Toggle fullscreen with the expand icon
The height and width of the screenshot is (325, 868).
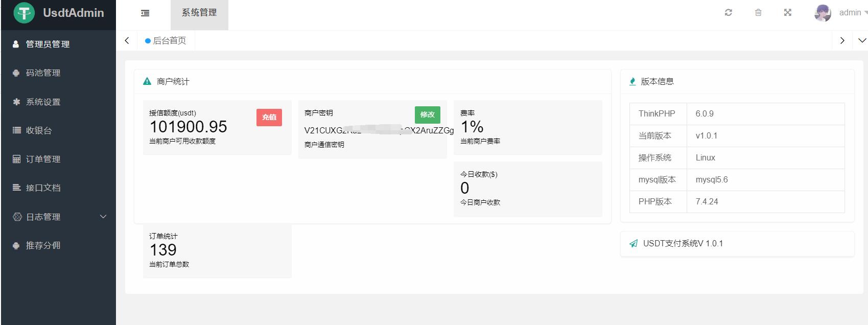(788, 13)
